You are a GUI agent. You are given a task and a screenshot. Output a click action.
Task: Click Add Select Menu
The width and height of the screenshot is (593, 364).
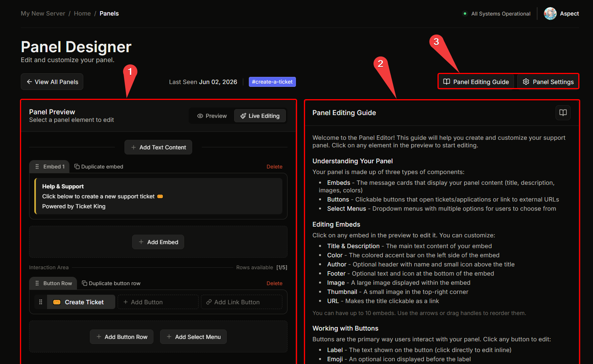tap(193, 337)
